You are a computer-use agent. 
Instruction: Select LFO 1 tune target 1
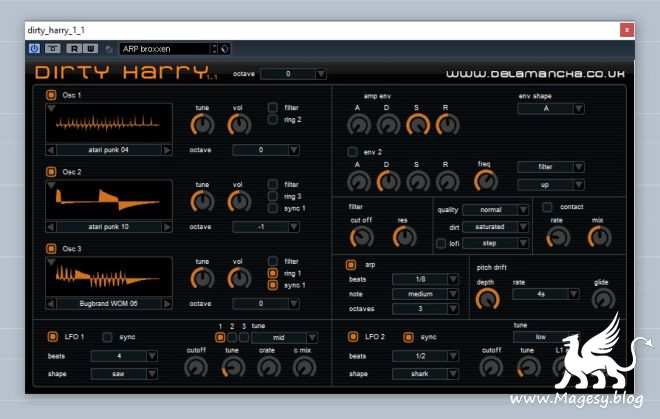(x=220, y=337)
